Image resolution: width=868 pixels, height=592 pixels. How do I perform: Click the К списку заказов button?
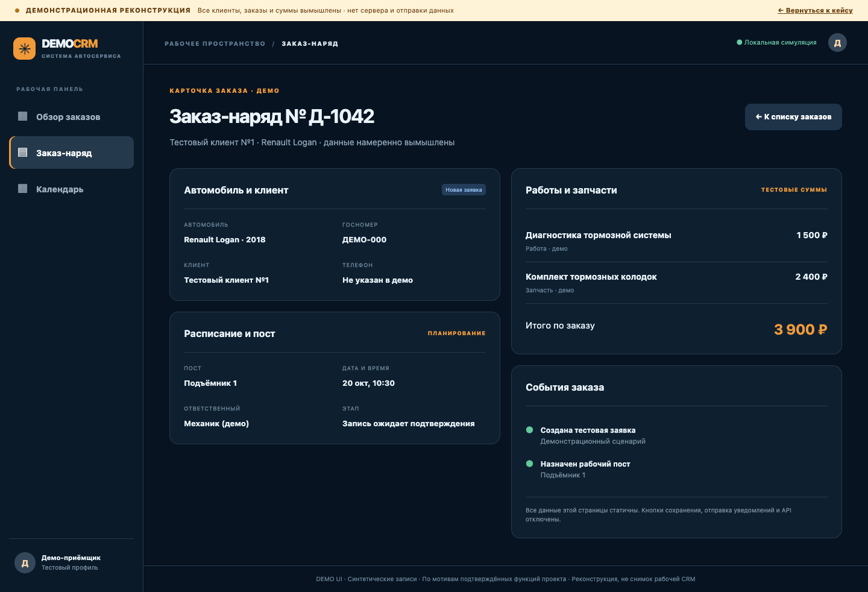[793, 117]
